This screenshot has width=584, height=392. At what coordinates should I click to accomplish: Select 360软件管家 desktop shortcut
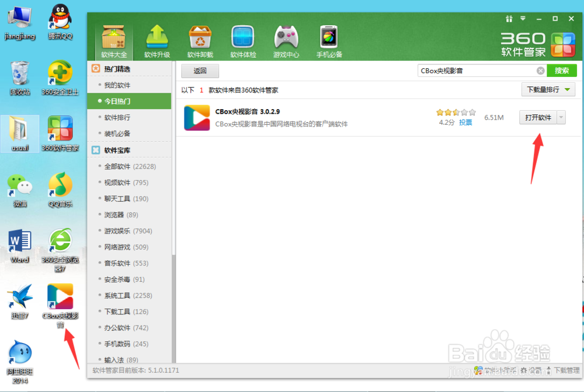(x=60, y=134)
